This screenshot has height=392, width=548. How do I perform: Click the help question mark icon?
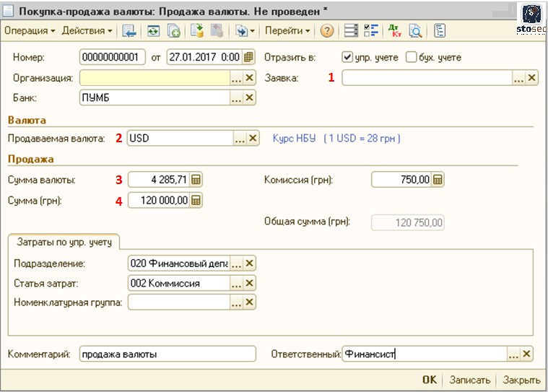click(x=326, y=31)
